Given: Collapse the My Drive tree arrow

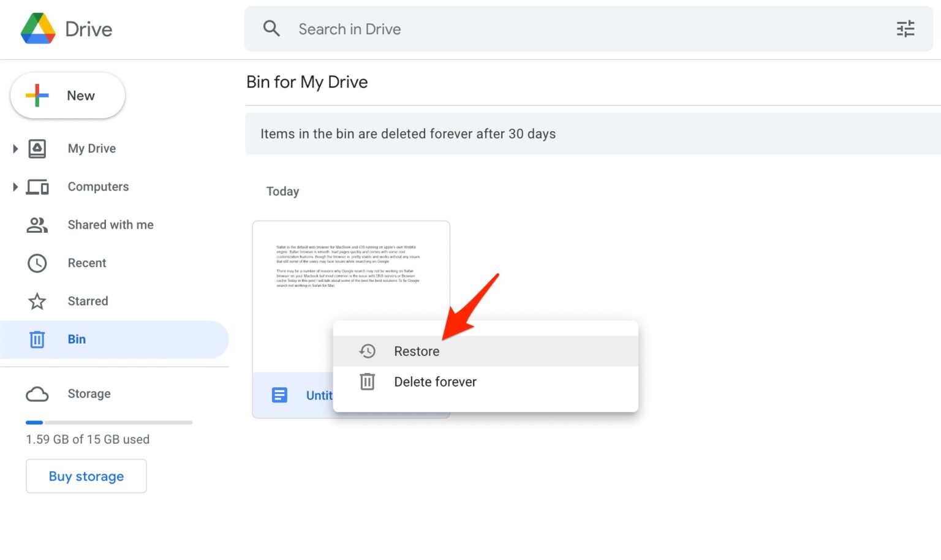Looking at the screenshot, I should [15, 148].
